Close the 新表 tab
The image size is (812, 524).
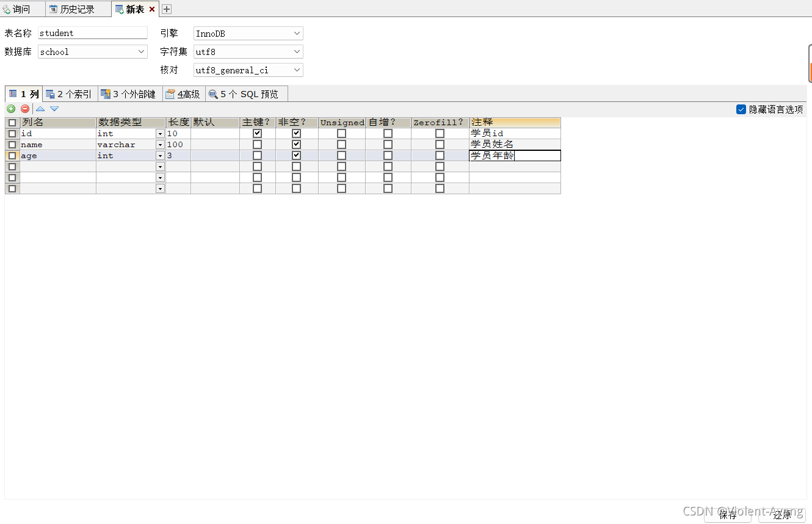coord(152,9)
